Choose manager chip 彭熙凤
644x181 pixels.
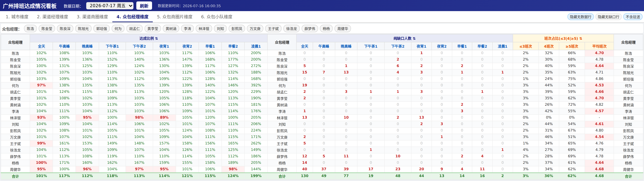[x=237, y=29]
